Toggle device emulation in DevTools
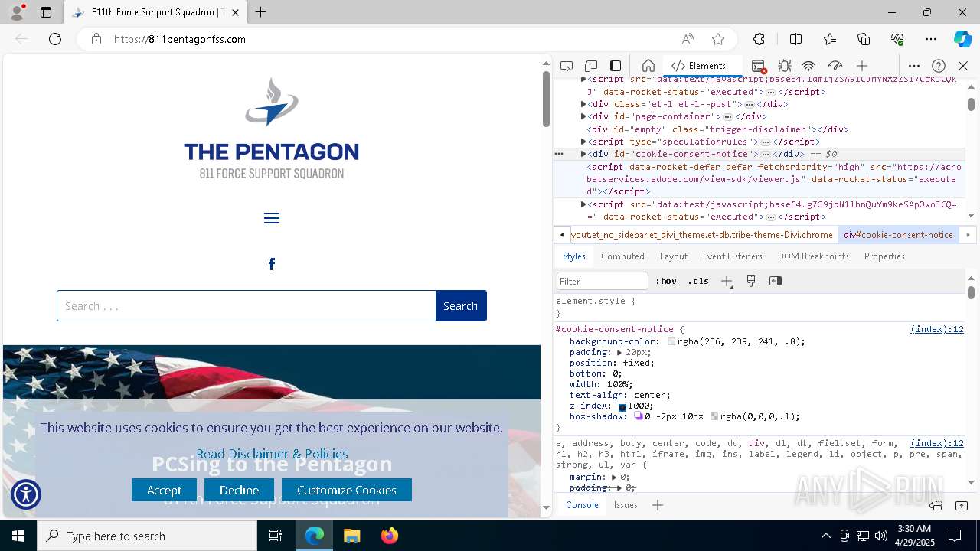The image size is (980, 551). pyautogui.click(x=591, y=66)
